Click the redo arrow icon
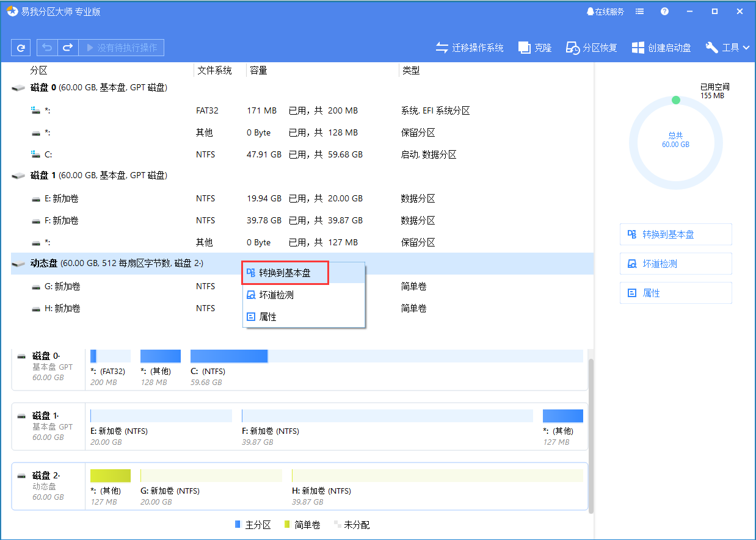The image size is (756, 540). 68,48
